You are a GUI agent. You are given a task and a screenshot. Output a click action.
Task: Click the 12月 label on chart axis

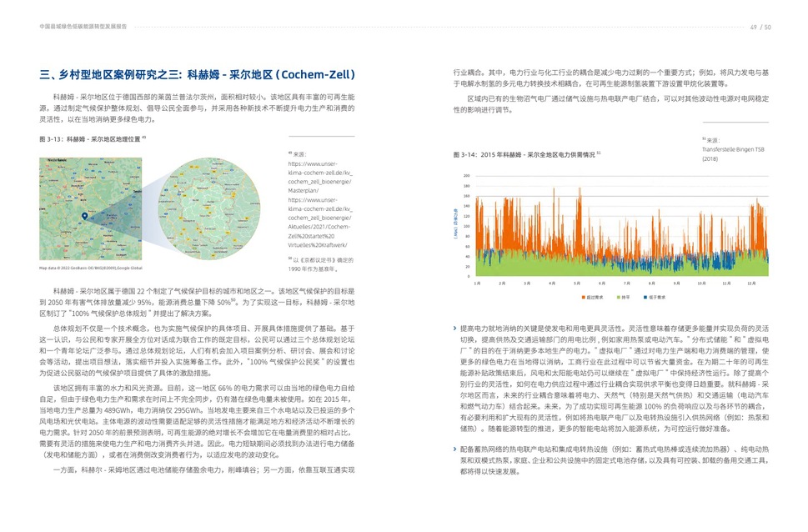[752, 284]
